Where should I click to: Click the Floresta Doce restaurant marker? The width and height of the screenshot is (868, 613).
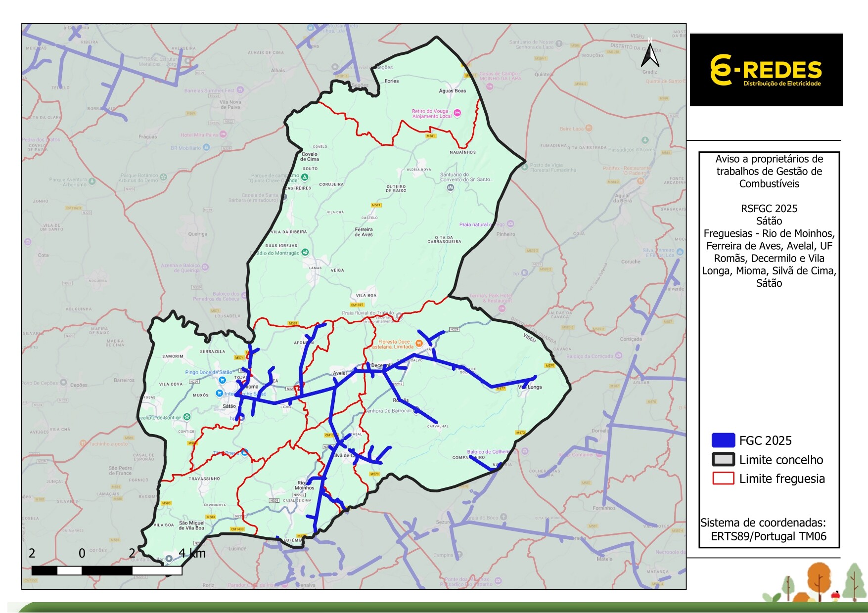pyautogui.click(x=419, y=344)
